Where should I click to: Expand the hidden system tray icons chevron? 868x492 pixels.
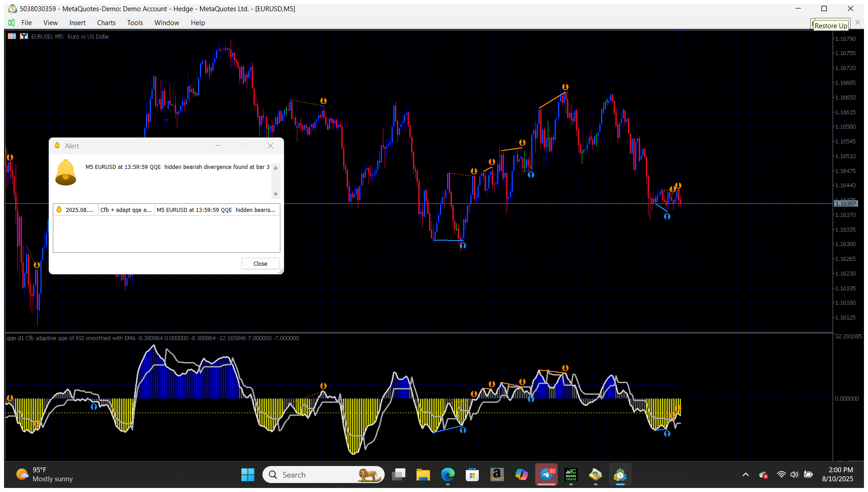pyautogui.click(x=746, y=475)
